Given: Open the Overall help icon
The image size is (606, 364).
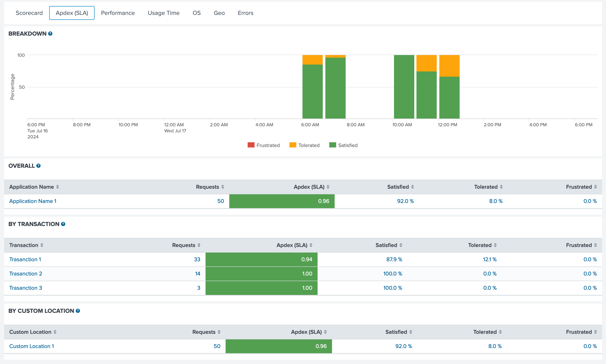Looking at the screenshot, I should [x=38, y=166].
